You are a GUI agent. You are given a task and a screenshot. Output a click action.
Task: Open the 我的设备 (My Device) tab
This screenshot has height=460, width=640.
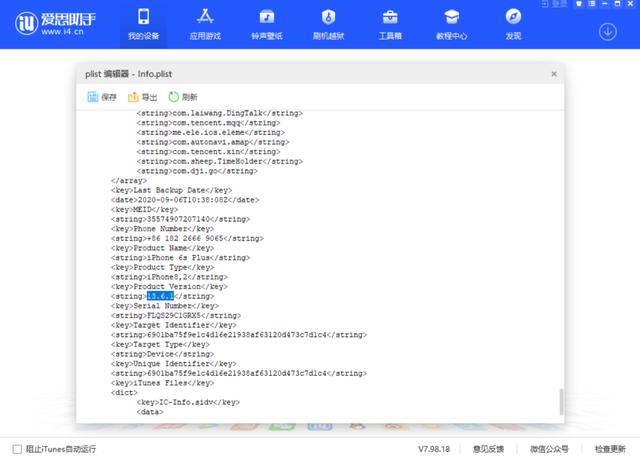[x=143, y=24]
